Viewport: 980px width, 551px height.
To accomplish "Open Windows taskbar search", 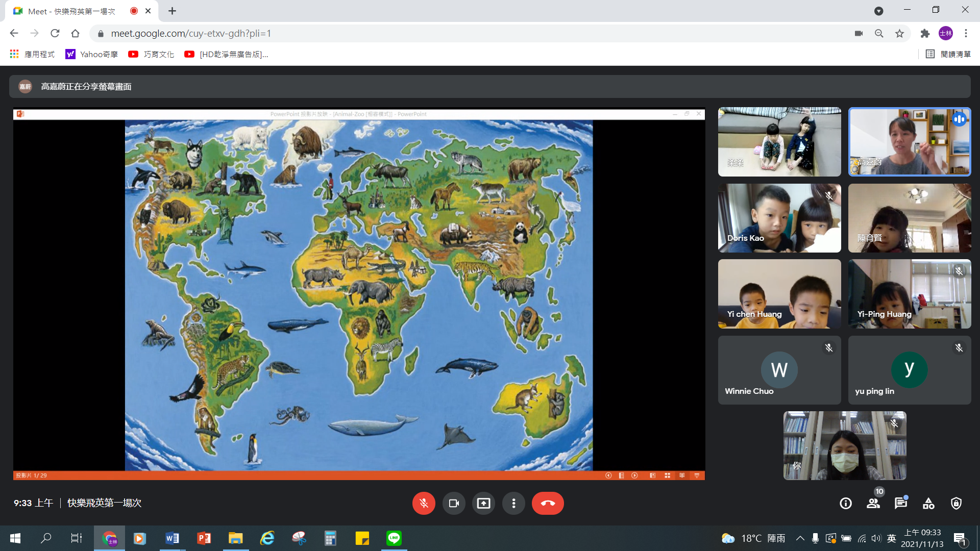I will (46, 538).
